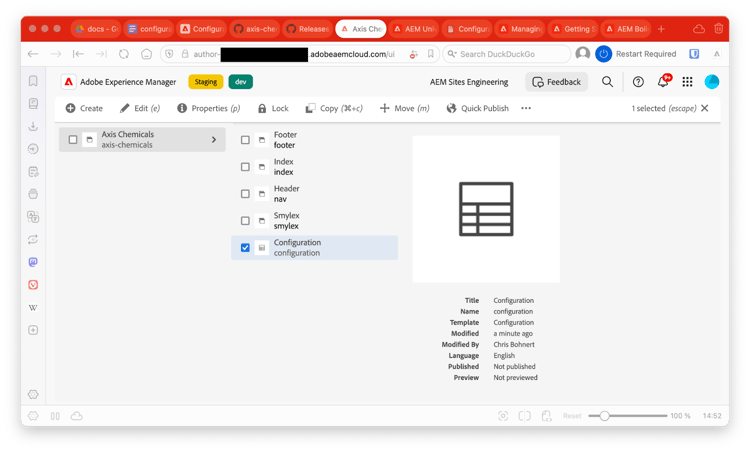Reset the page zoom level
Image resolution: width=750 pixels, height=452 pixels.
click(572, 416)
